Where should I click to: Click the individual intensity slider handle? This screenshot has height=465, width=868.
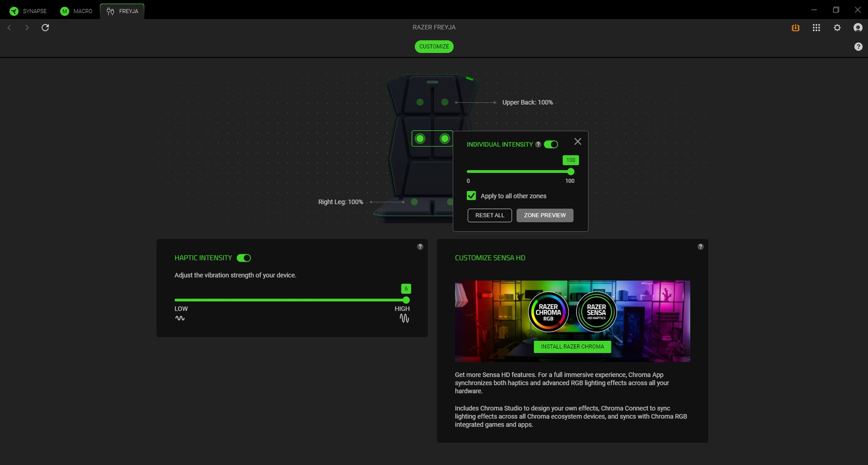[571, 171]
